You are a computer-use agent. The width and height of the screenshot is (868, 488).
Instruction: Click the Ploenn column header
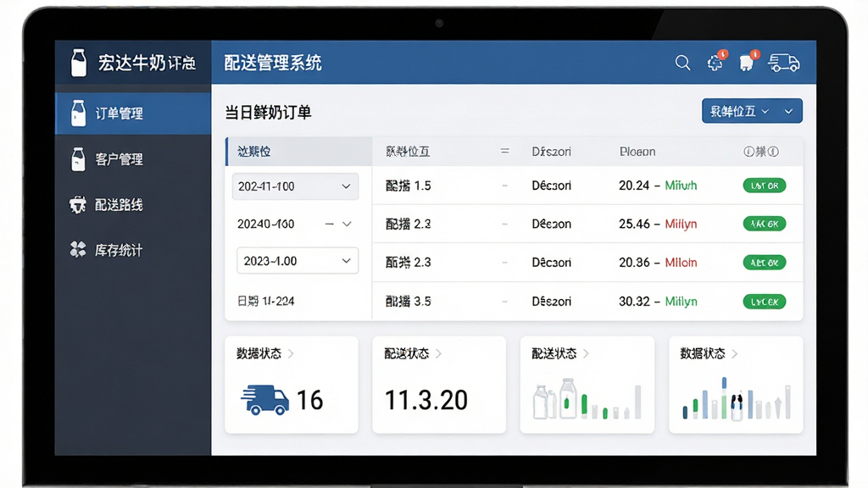(637, 152)
